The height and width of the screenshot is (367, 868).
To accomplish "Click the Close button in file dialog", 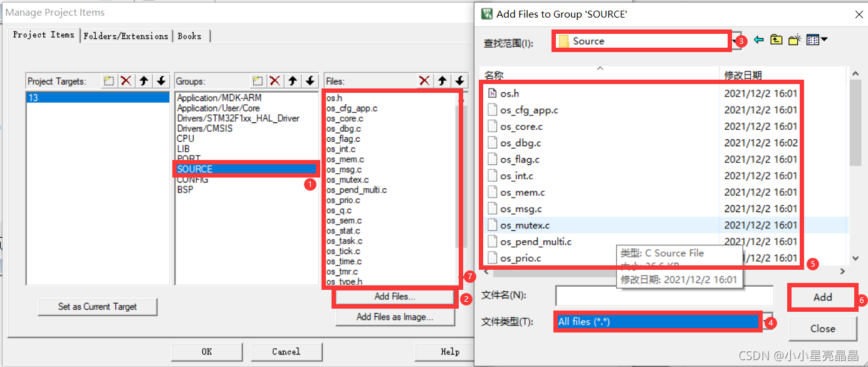I will coord(823,328).
